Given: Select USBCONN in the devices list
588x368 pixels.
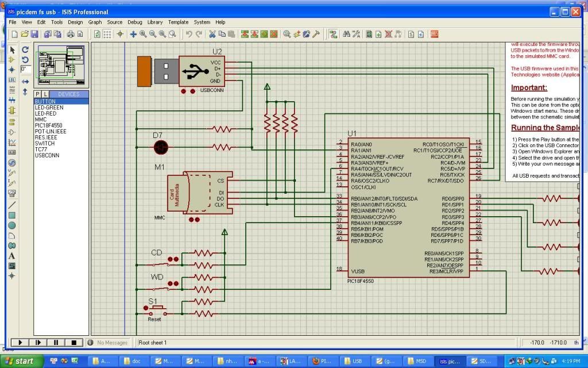Looking at the screenshot, I should tap(47, 155).
